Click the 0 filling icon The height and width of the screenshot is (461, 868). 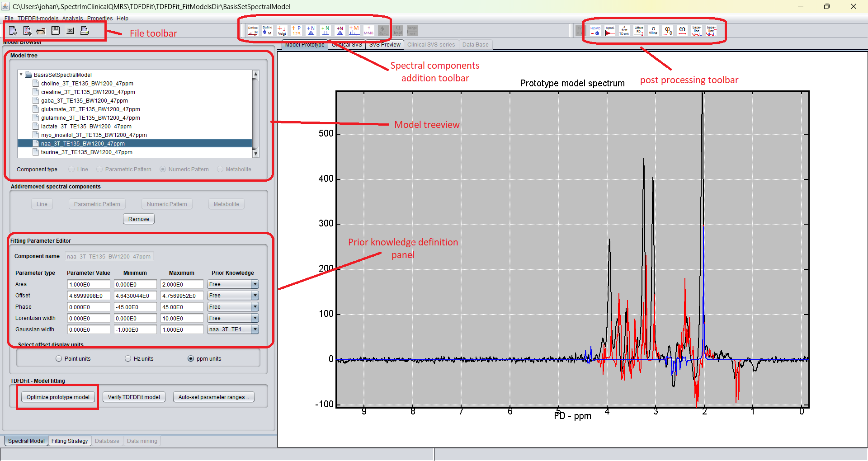tap(653, 31)
